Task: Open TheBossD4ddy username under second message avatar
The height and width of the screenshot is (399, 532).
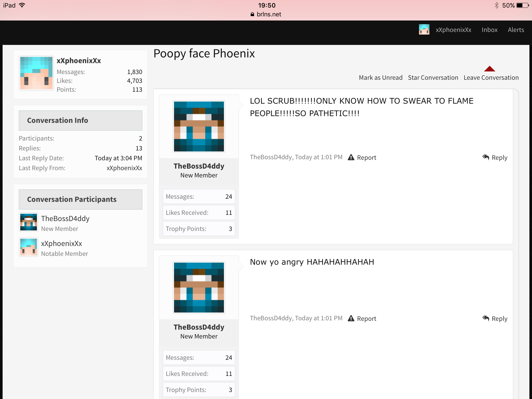Action: pos(199,327)
